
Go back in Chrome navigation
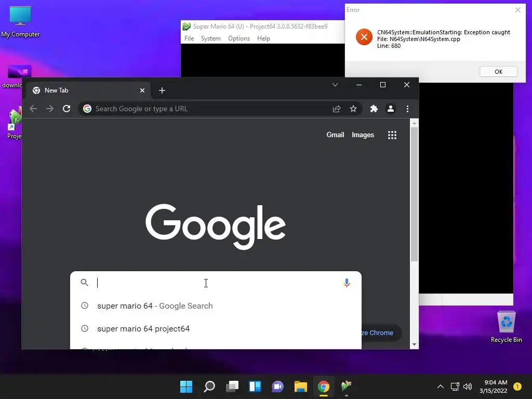(33, 109)
